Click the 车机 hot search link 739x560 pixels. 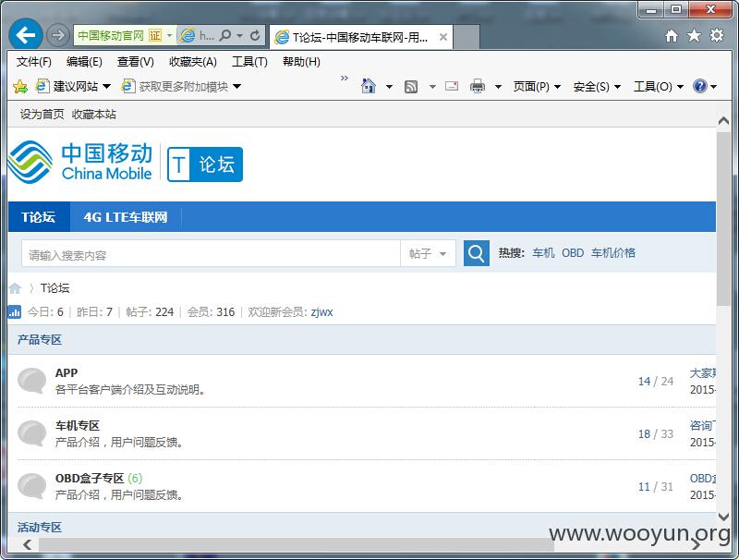tap(543, 253)
